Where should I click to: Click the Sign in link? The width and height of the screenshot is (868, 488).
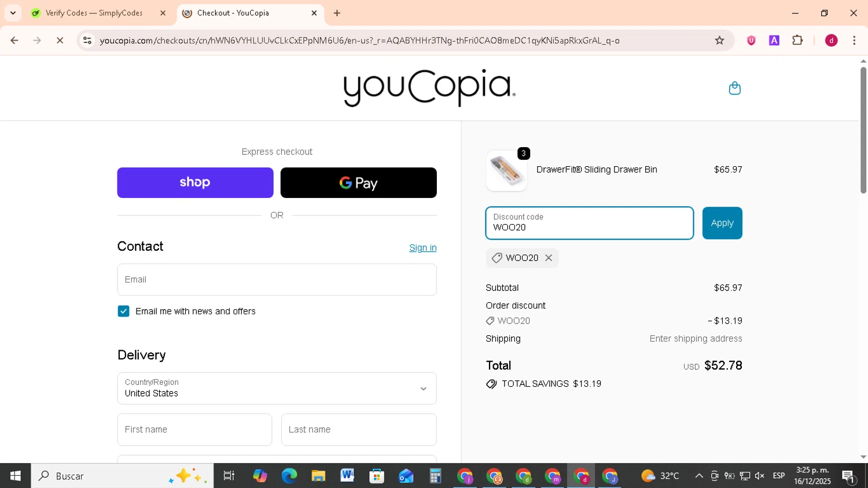[423, 248]
